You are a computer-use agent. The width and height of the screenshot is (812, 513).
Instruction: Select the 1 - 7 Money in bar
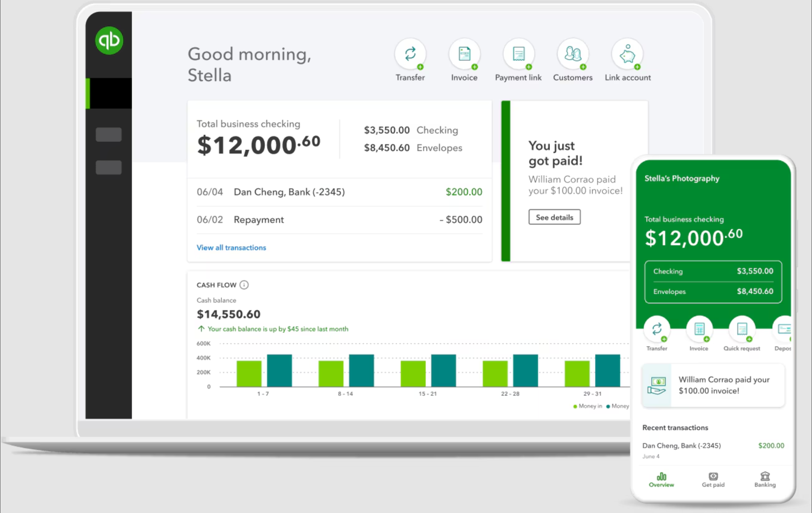coord(249,374)
